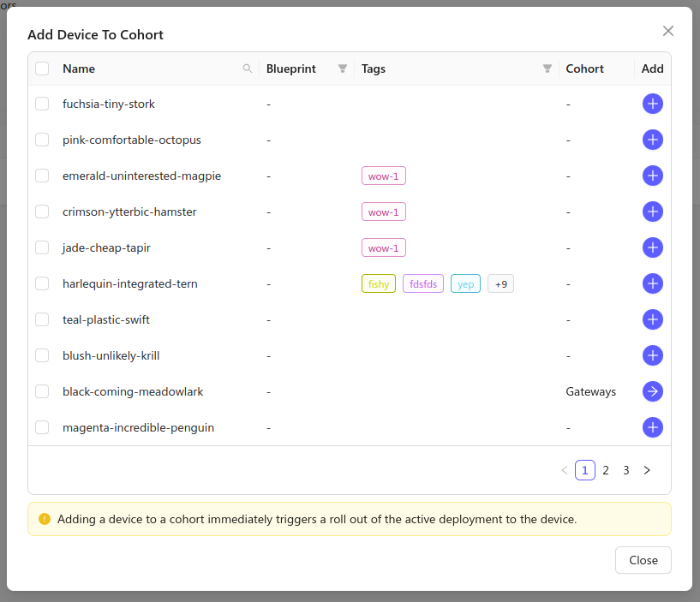Screen dimensions: 700x602
Task: Add magenta-incredible-penguin to the cohort
Action: (653, 427)
